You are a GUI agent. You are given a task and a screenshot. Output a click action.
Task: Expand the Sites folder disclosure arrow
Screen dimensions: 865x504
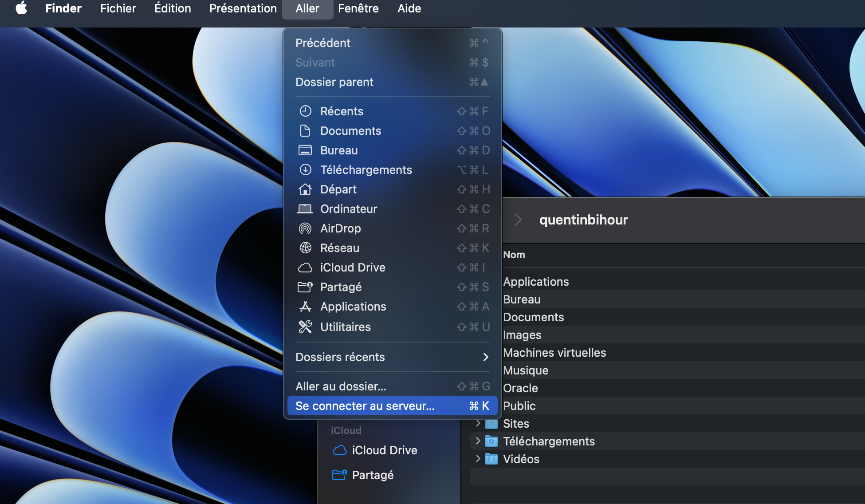(478, 423)
